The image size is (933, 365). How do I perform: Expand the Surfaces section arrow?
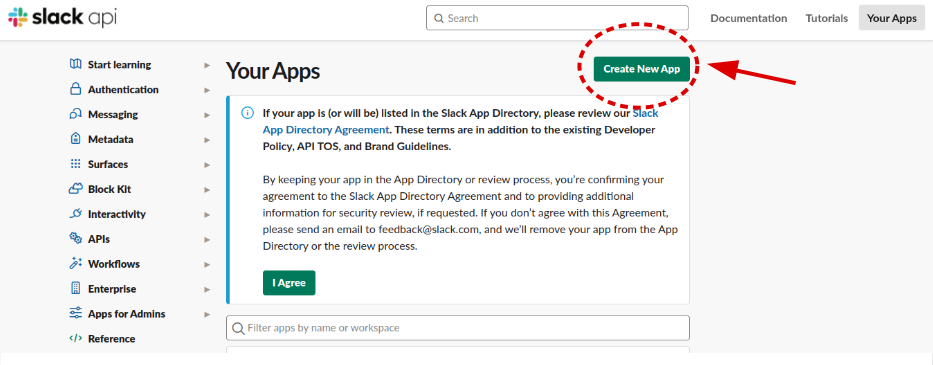coord(207,165)
